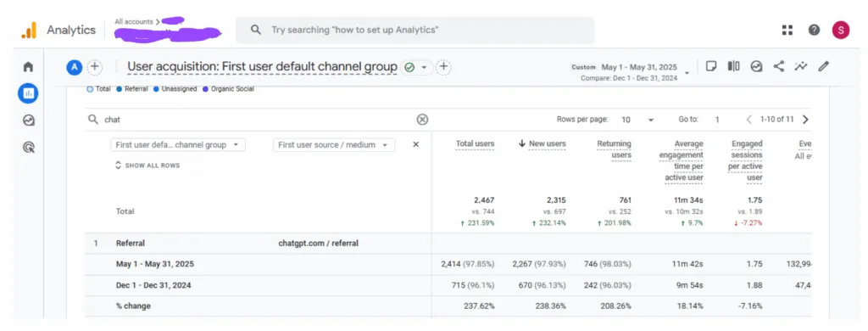Click SHOW ALL ROWS

pyautogui.click(x=147, y=165)
